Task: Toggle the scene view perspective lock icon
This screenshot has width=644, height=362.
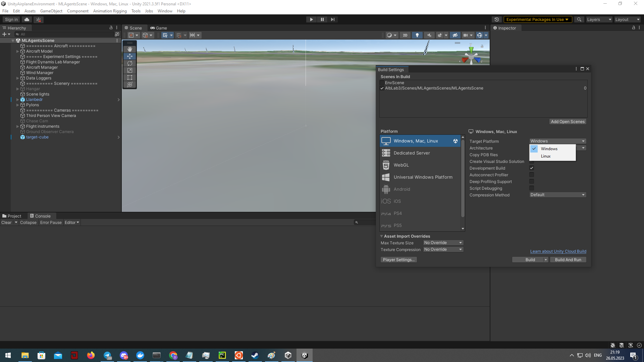Action: click(x=482, y=46)
